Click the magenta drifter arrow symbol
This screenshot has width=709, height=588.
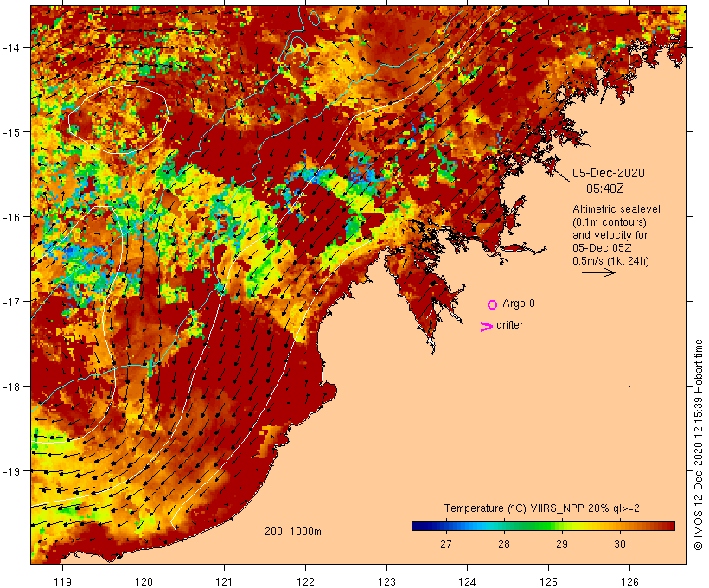pos(486,327)
